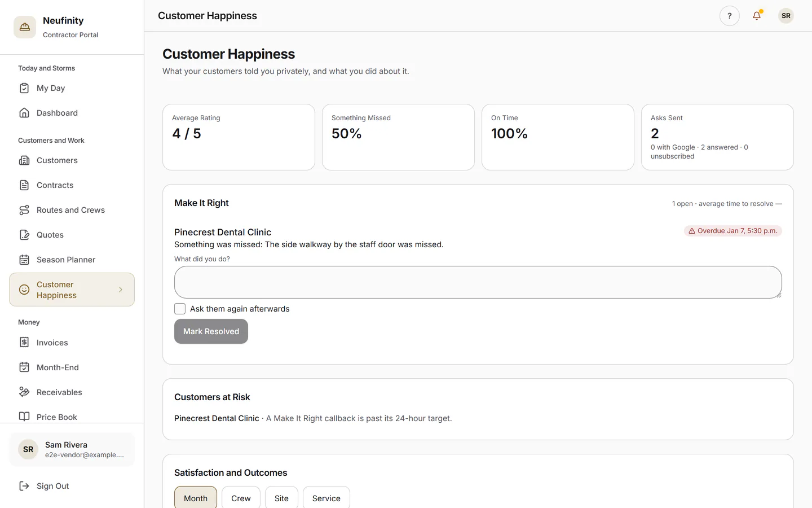Image resolution: width=812 pixels, height=508 pixels.
Task: Switch to the Crew tab
Action: coord(241,498)
